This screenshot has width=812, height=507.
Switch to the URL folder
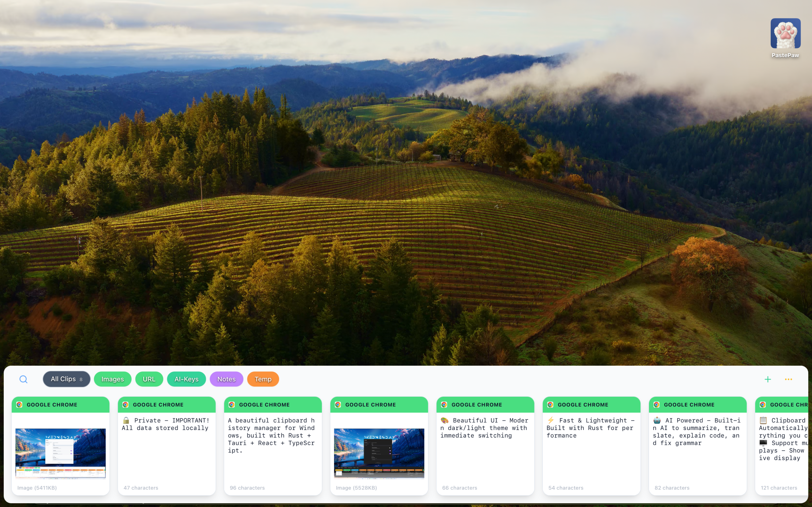pos(149,379)
